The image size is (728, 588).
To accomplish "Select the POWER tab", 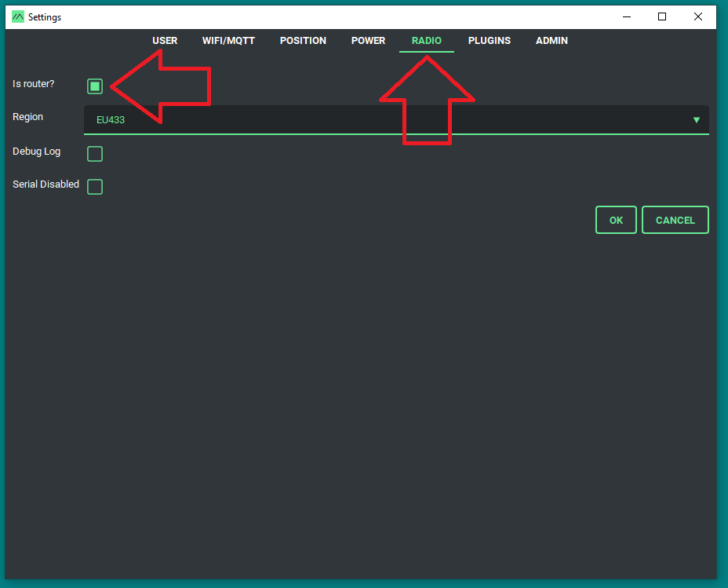I will click(x=368, y=41).
